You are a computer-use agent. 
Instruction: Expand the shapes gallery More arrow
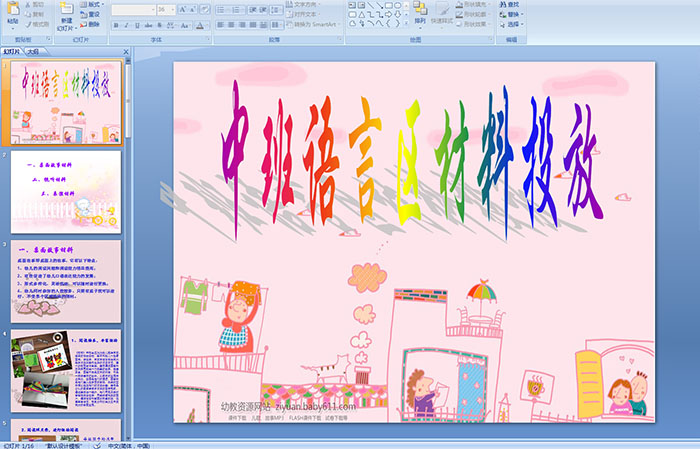click(406, 23)
